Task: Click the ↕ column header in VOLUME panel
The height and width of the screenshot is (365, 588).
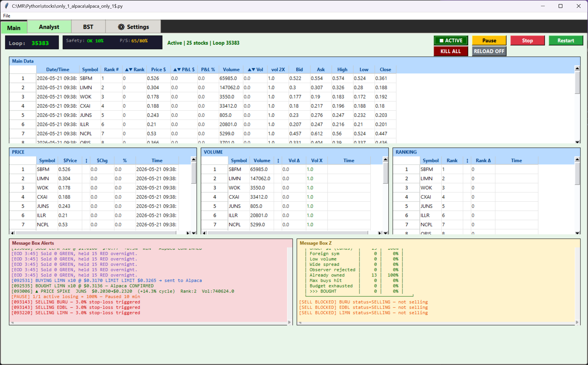Action: (x=278, y=160)
